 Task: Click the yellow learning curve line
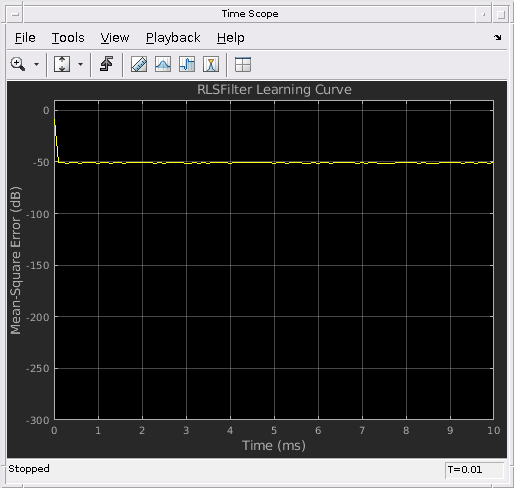point(274,163)
